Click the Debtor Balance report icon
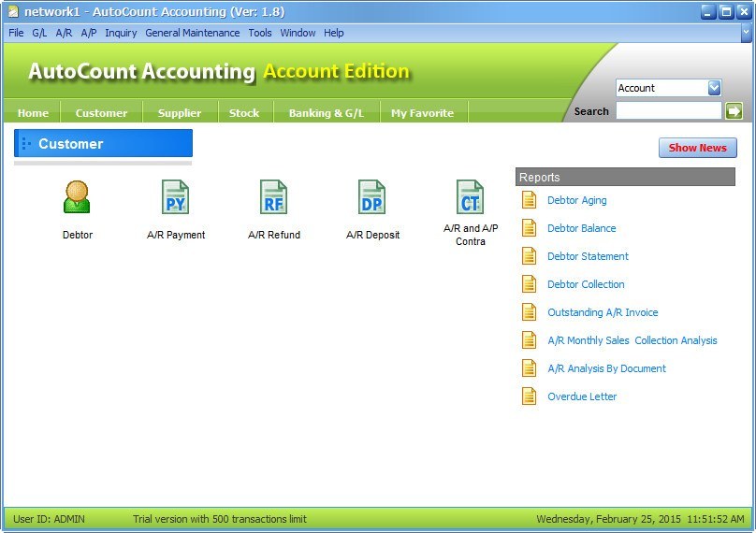756x533 pixels. 529,228
